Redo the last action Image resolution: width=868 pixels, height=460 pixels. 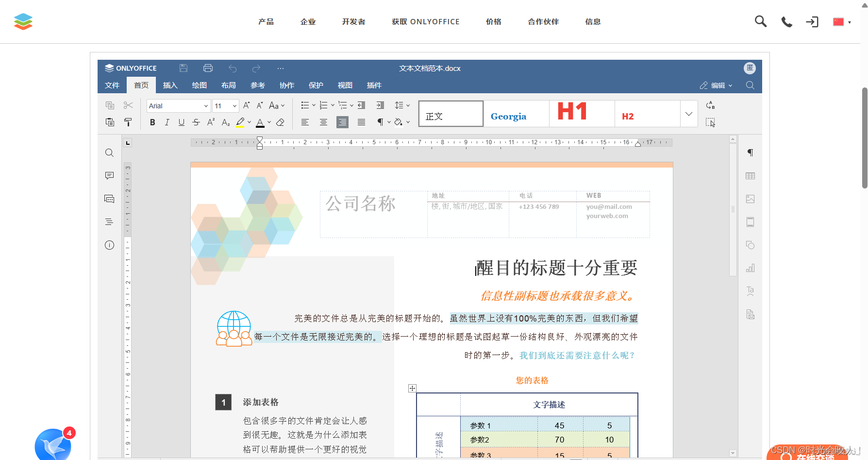(x=256, y=68)
